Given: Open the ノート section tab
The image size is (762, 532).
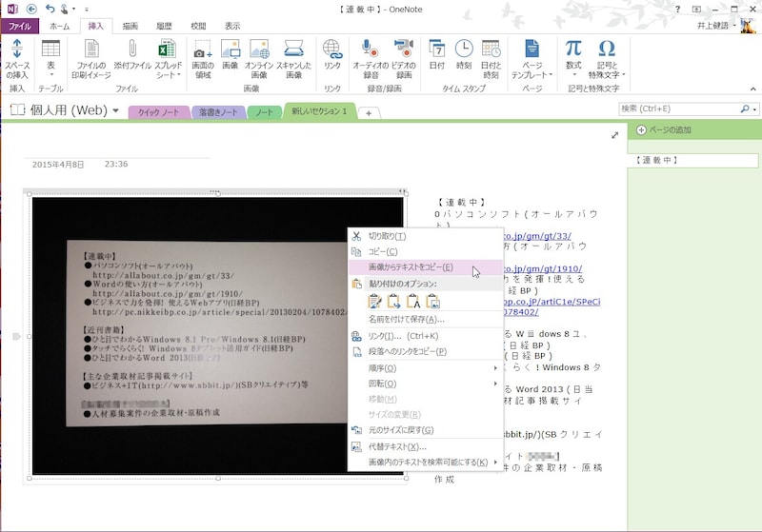Looking at the screenshot, I should (x=265, y=112).
